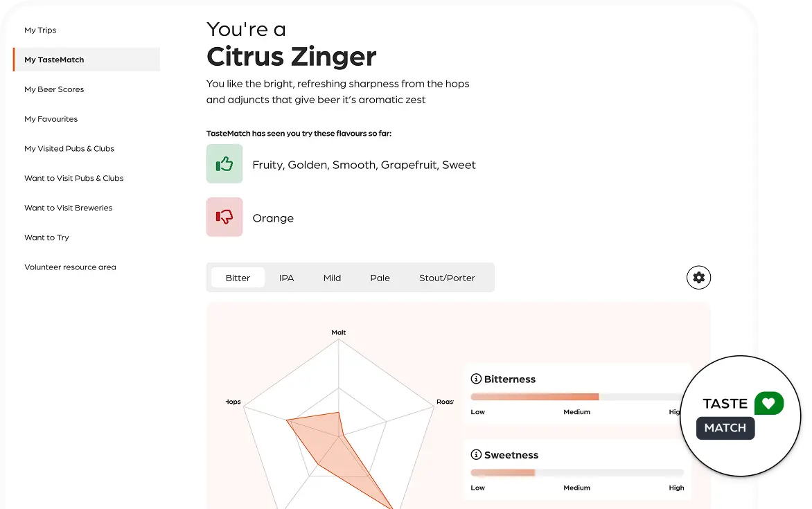Screen dimensions: 812x509
Task: Open the settings gear icon
Action: [x=698, y=278]
